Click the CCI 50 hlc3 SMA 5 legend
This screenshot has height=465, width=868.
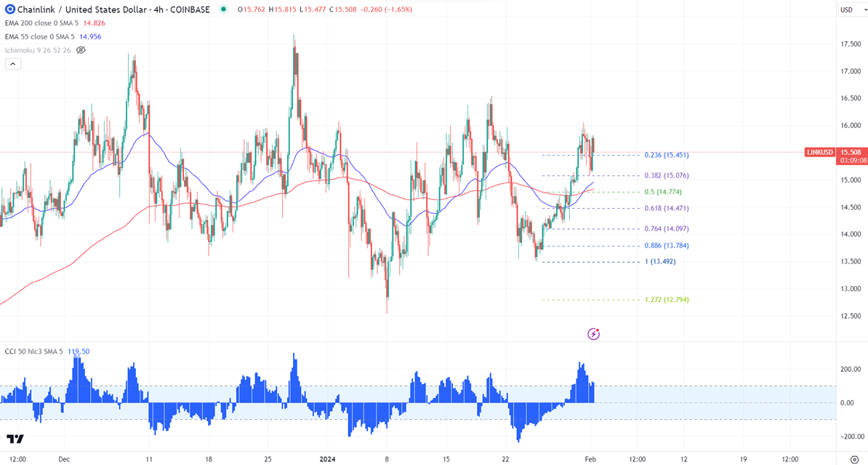point(33,351)
